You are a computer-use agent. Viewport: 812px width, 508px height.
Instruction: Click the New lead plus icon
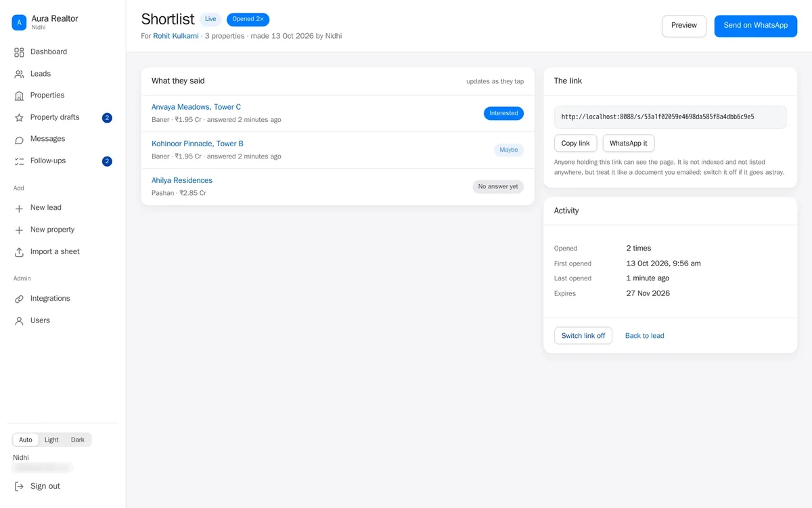pyautogui.click(x=19, y=208)
